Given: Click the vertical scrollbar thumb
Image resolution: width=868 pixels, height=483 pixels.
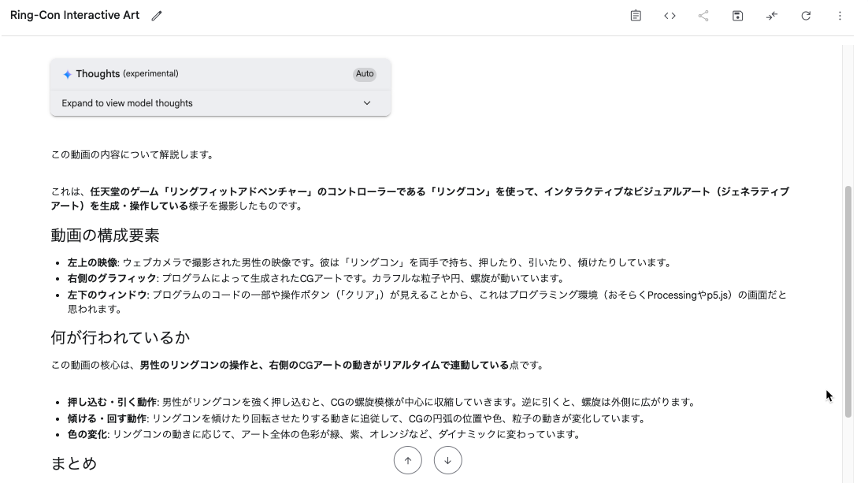Looking at the screenshot, I should (848, 301).
